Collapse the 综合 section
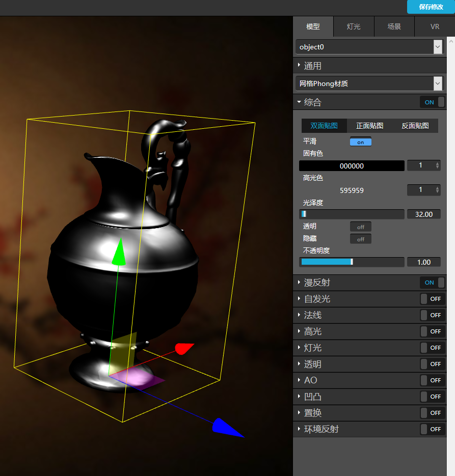This screenshot has height=476, width=455. [355, 102]
